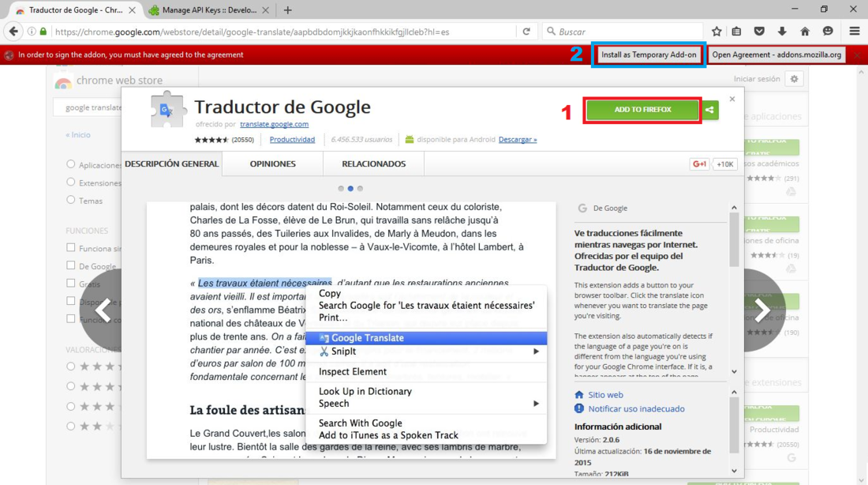This screenshot has width=868, height=485.
Task: Select the Extensiones radio button
Action: point(70,182)
